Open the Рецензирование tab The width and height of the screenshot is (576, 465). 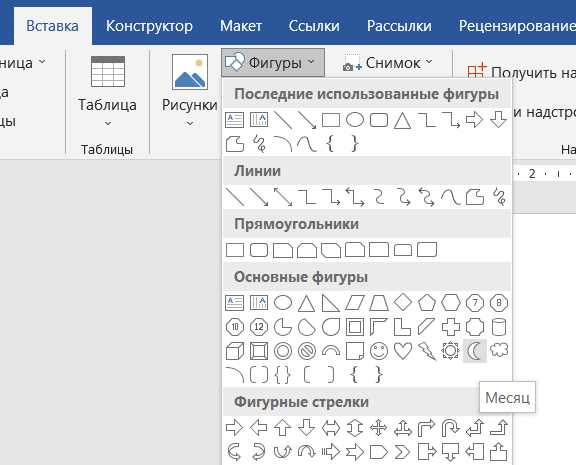516,26
